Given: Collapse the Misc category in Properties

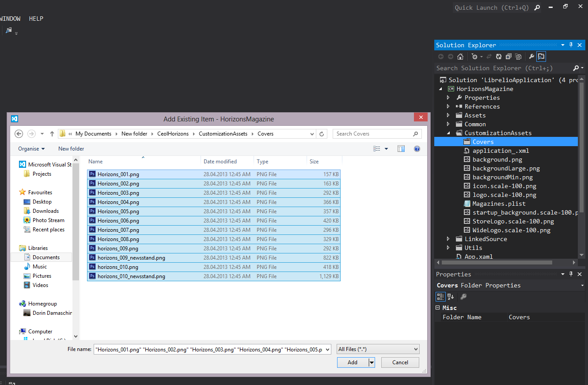Looking at the screenshot, I should 438,308.
